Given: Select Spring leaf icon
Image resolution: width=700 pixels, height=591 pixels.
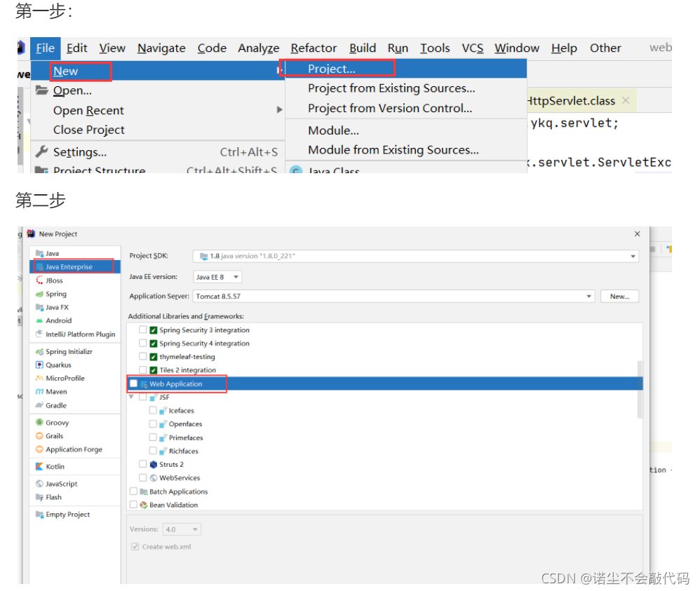Looking at the screenshot, I should tap(40, 294).
